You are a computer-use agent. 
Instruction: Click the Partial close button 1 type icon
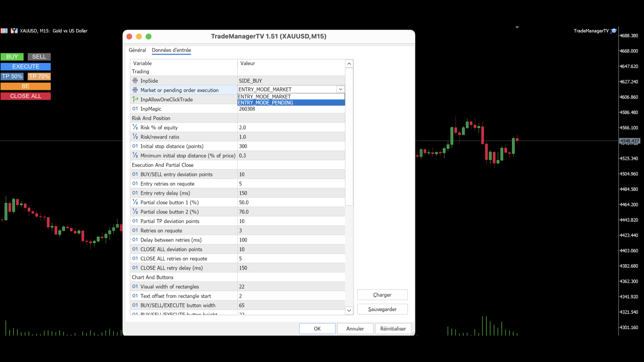(x=135, y=202)
